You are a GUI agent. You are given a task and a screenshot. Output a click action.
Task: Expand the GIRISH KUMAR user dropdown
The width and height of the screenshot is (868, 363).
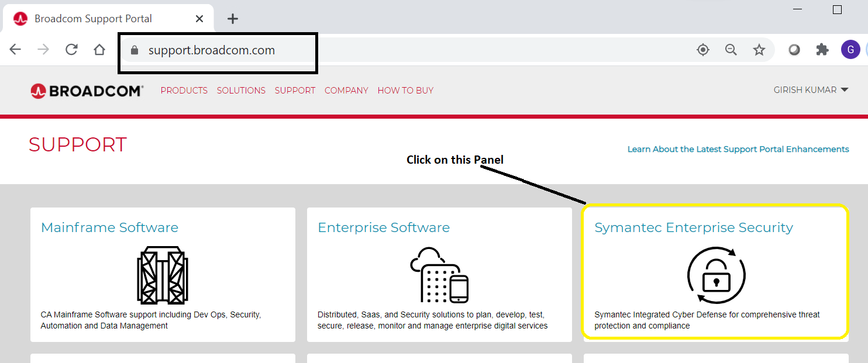coord(811,90)
